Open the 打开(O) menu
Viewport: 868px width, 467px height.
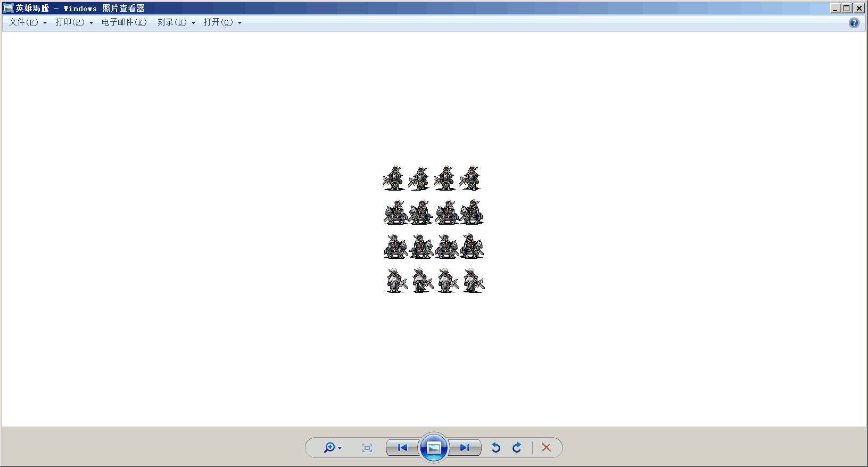(x=222, y=22)
